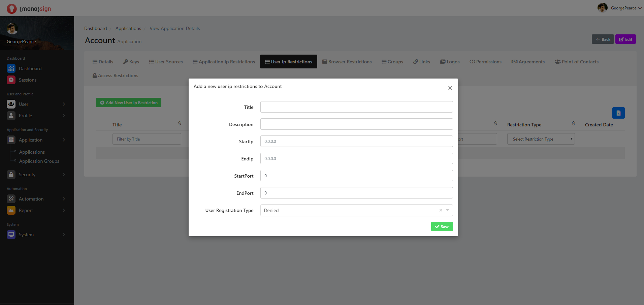
Task: Focus the EndIp input field
Action: [x=356, y=158]
